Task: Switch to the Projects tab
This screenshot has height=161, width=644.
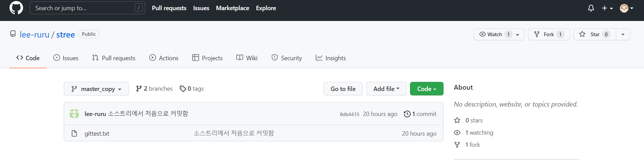Action: [208, 58]
